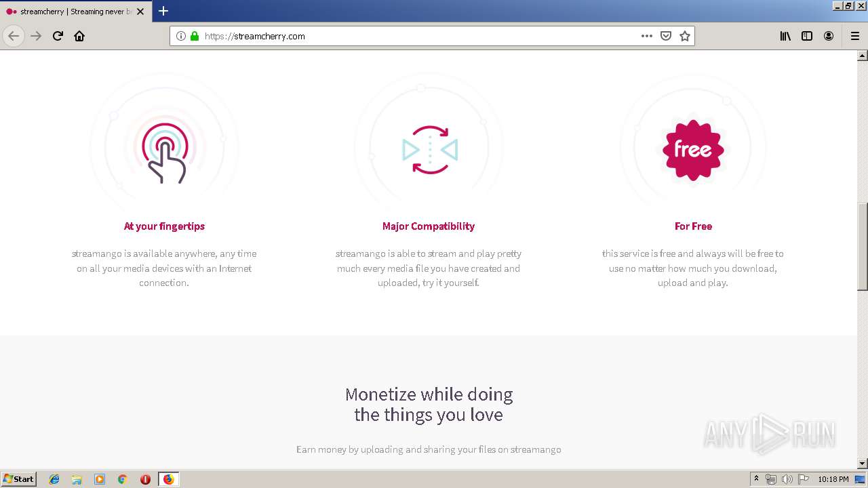Select the Firefox taskbar button
Viewport: 868px width, 488px height.
[168, 479]
